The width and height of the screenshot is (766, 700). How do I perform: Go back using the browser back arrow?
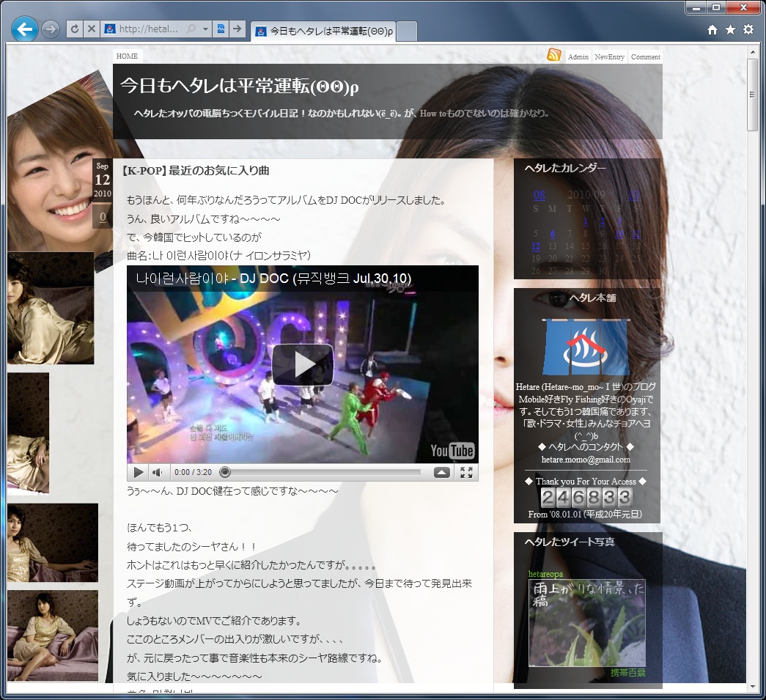coord(24,29)
